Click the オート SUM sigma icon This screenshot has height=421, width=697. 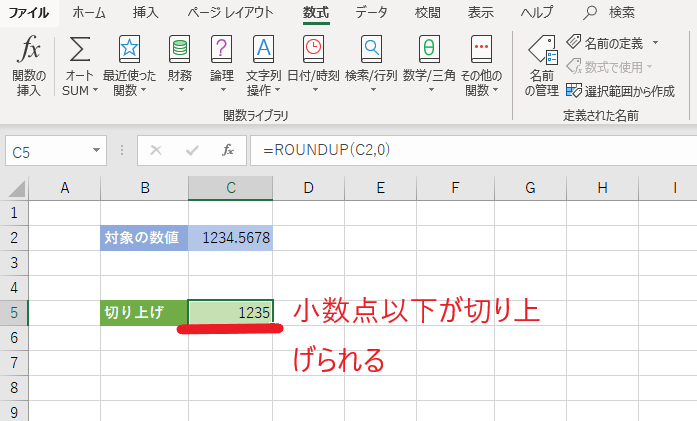[80, 49]
